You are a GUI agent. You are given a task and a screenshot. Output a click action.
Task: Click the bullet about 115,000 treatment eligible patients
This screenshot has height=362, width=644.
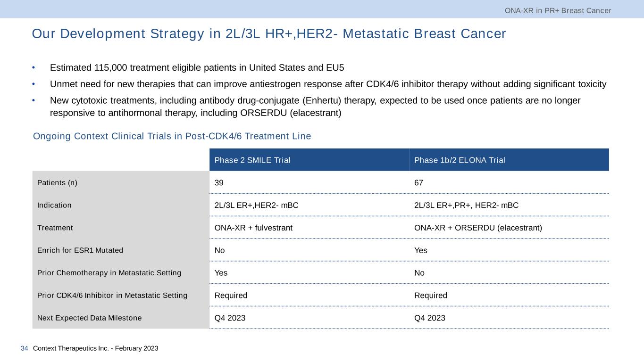(197, 67)
